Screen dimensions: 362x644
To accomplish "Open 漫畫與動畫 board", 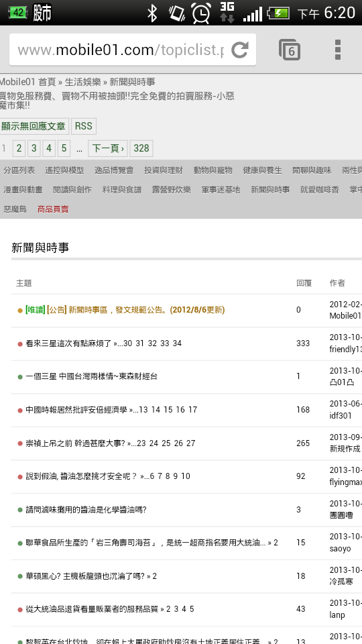I will [23, 190].
